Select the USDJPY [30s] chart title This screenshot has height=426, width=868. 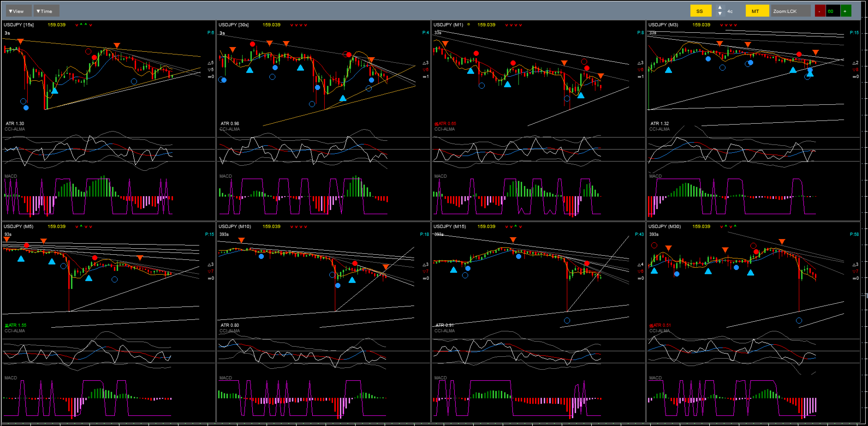point(234,25)
